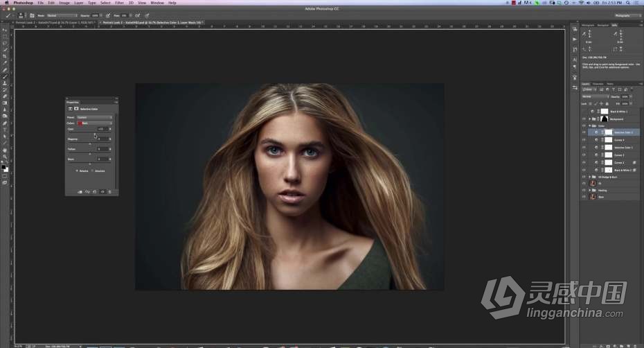Hide the Selective Color 2 layer
The height and width of the screenshot is (348, 644).
pos(584,132)
